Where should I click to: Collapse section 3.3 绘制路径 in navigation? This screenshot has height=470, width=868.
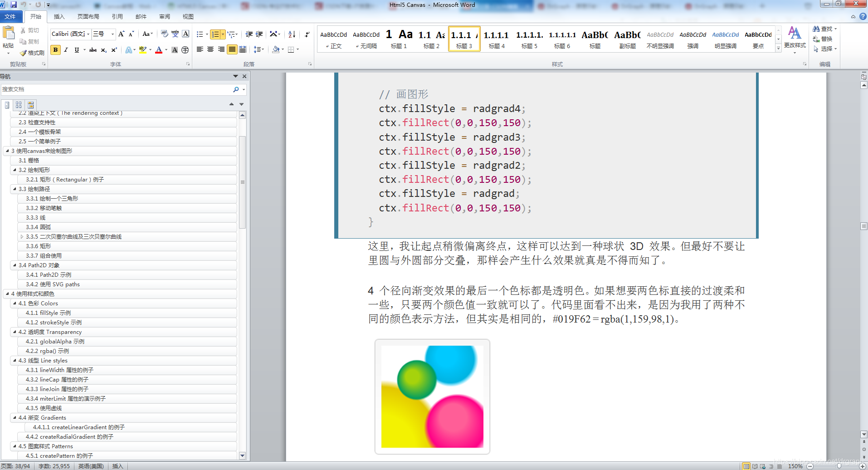(15, 189)
